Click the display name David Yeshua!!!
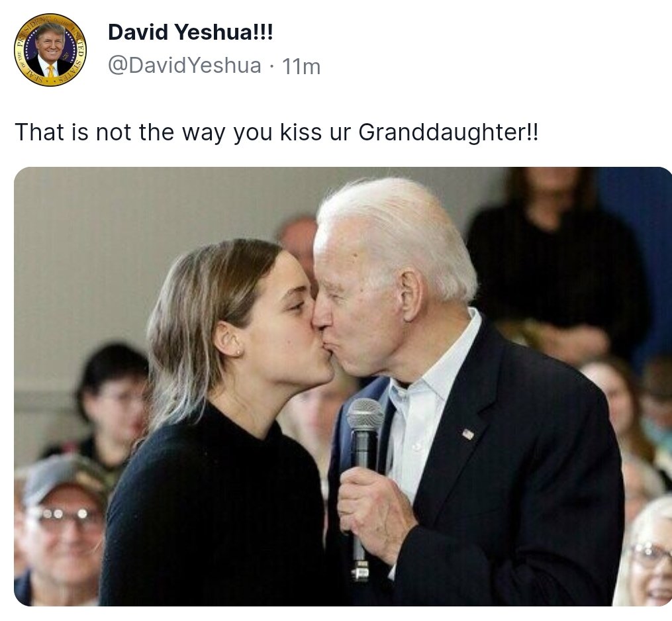 190,32
